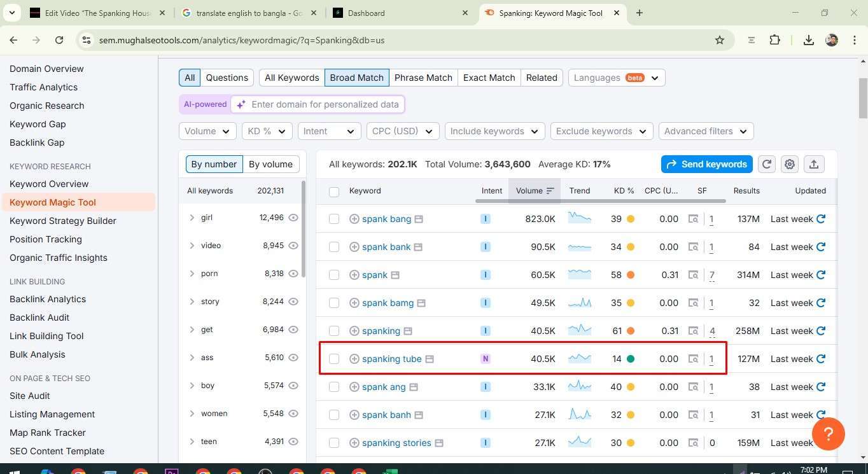Screen dimensions: 868x474
Task: Open Keyword Overview in the sidebar
Action: [49, 184]
